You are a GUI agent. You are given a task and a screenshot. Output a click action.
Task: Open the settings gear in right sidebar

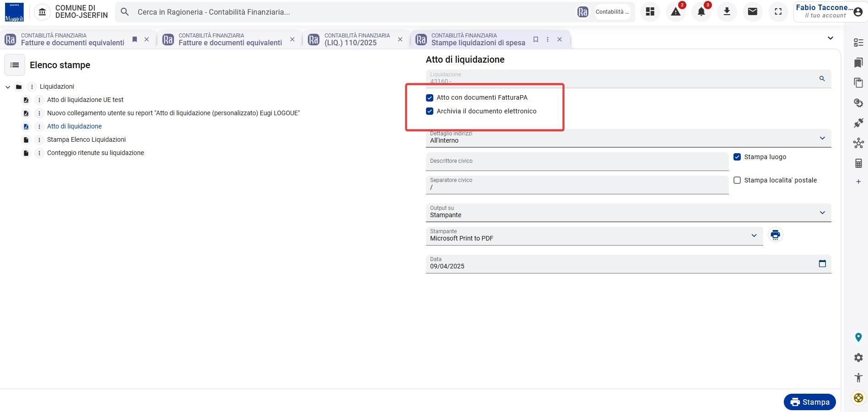(x=858, y=358)
